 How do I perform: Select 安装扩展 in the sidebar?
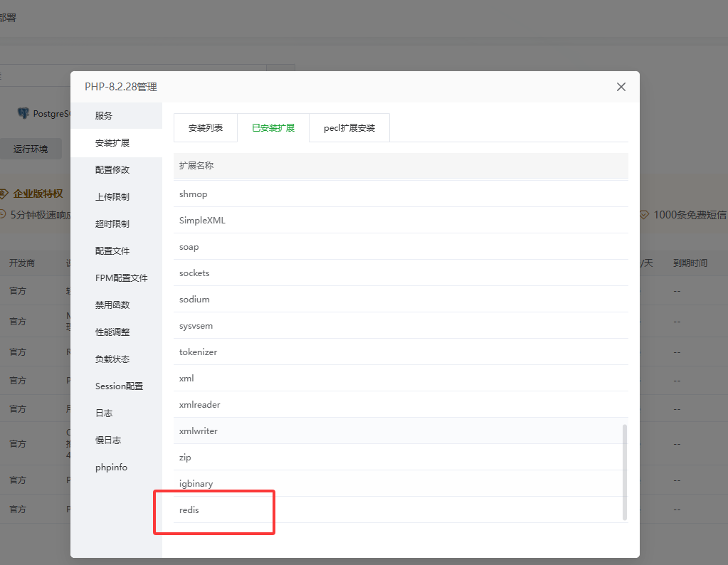pyautogui.click(x=112, y=143)
